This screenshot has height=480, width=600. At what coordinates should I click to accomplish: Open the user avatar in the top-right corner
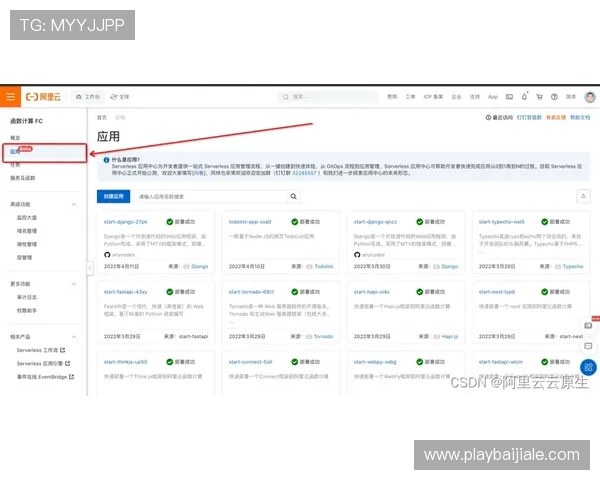590,97
